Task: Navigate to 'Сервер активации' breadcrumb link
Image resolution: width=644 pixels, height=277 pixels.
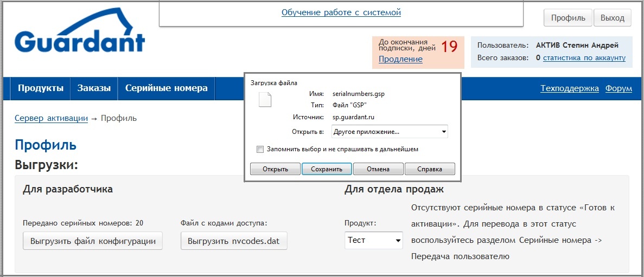Action: tap(51, 118)
